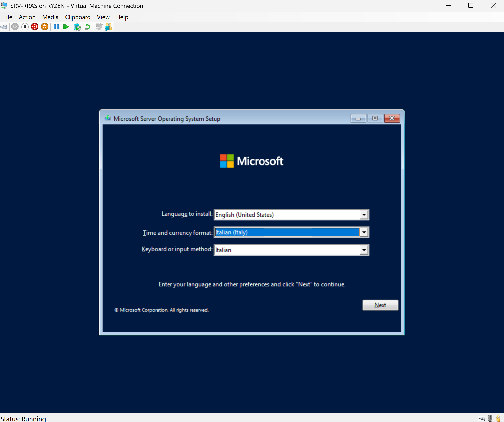This screenshot has width=504, height=422.
Task: Click the red Shut Down icon
Action: pos(35,27)
